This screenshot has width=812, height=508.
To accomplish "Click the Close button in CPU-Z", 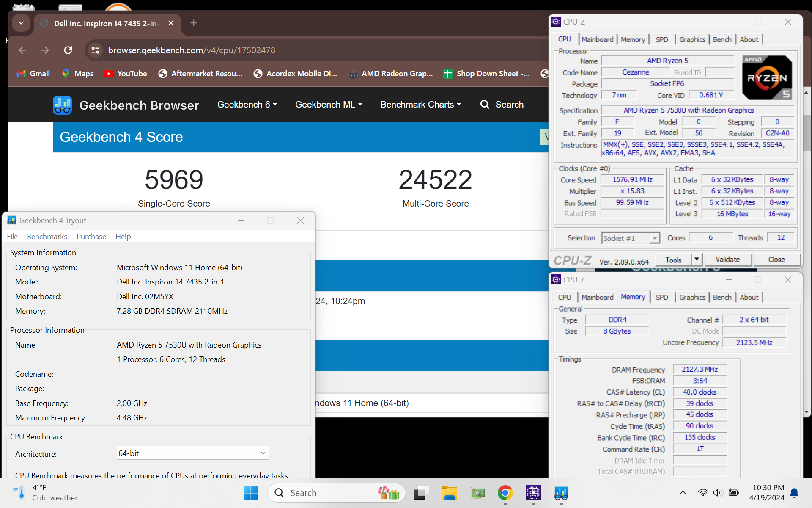I will [x=776, y=260].
